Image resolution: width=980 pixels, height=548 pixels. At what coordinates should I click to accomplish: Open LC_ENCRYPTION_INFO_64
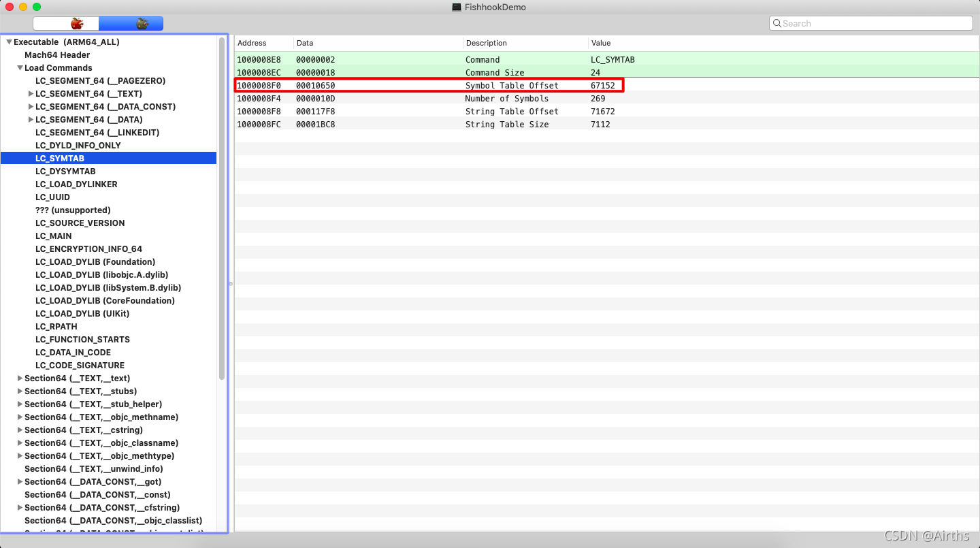point(88,249)
